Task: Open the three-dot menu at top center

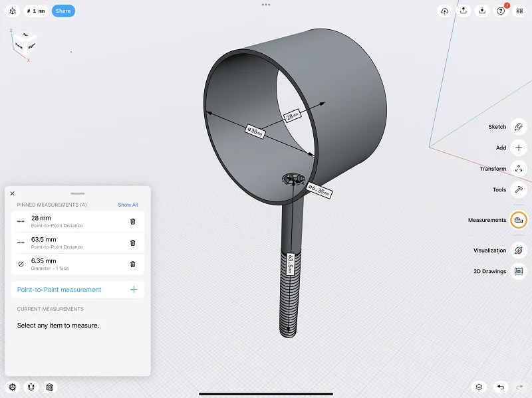Action: [x=266, y=5]
